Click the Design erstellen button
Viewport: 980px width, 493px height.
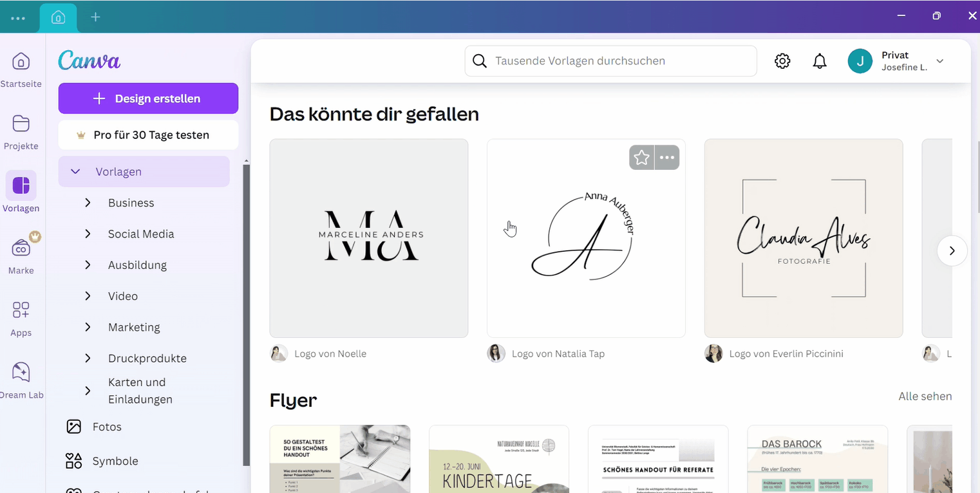148,98
